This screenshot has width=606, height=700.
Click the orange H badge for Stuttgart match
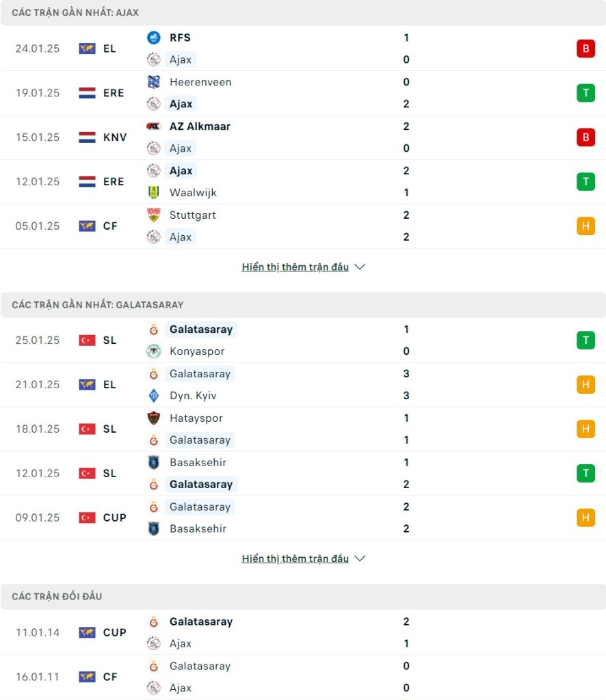[585, 226]
